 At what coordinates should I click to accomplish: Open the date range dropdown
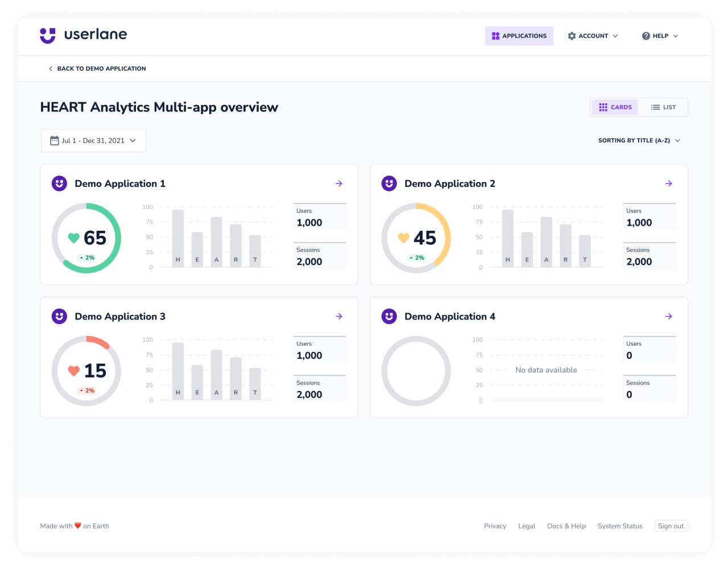point(93,140)
